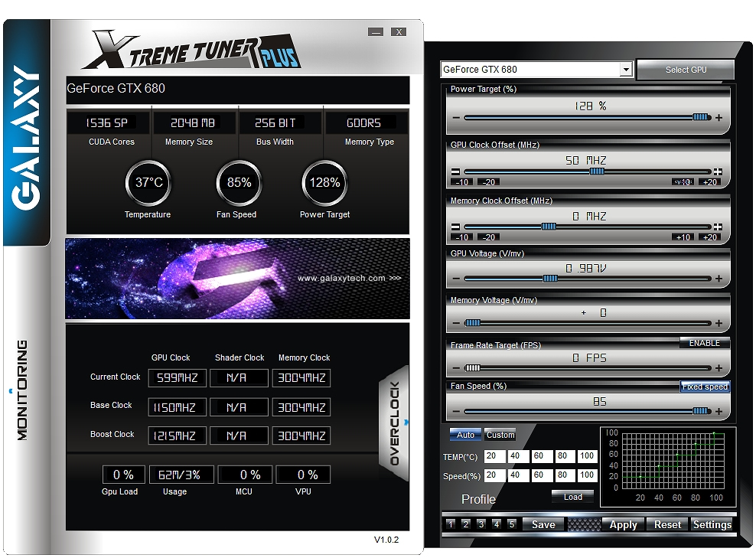Select profile slot 5
The width and height of the screenshot is (756, 558).
click(x=512, y=524)
